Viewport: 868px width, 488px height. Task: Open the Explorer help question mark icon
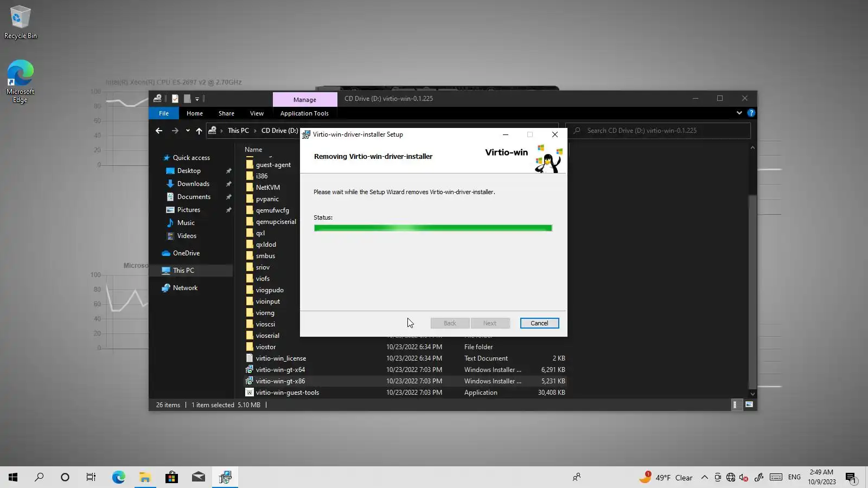click(x=751, y=113)
